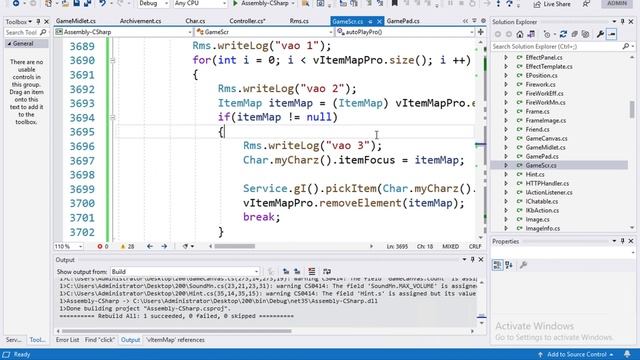The width and height of the screenshot is (640, 360).
Task: Click the Toolbox search magnifier icon
Action: (43, 32)
